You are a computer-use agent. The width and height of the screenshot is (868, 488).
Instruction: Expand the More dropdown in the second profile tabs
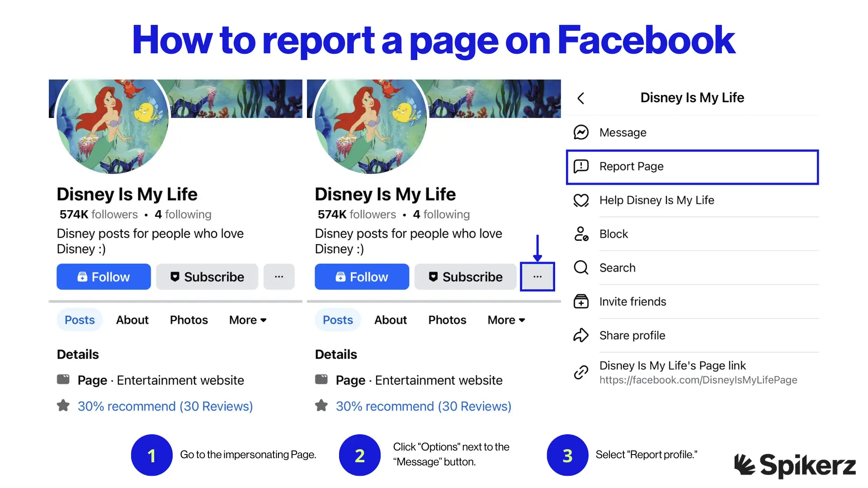click(x=506, y=320)
